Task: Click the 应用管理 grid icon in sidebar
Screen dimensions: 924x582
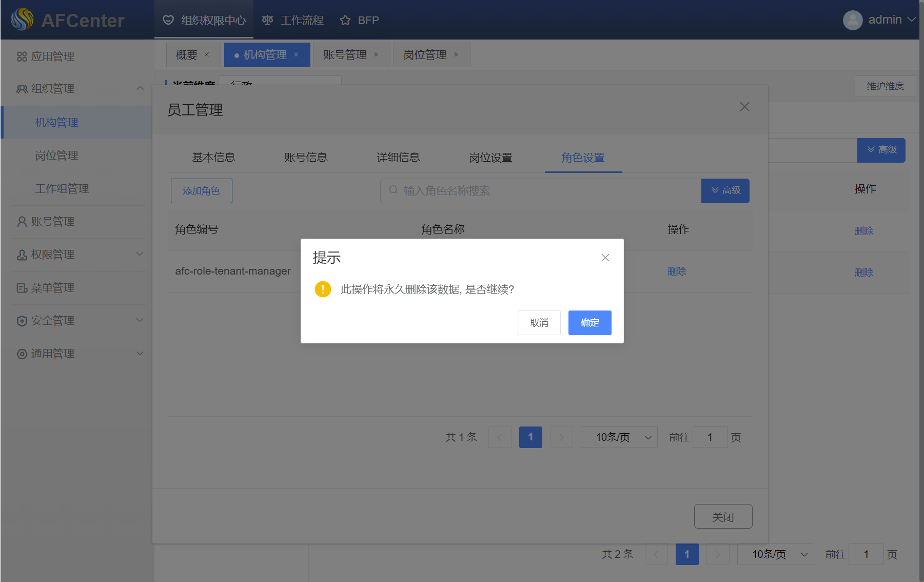Action: [22, 56]
